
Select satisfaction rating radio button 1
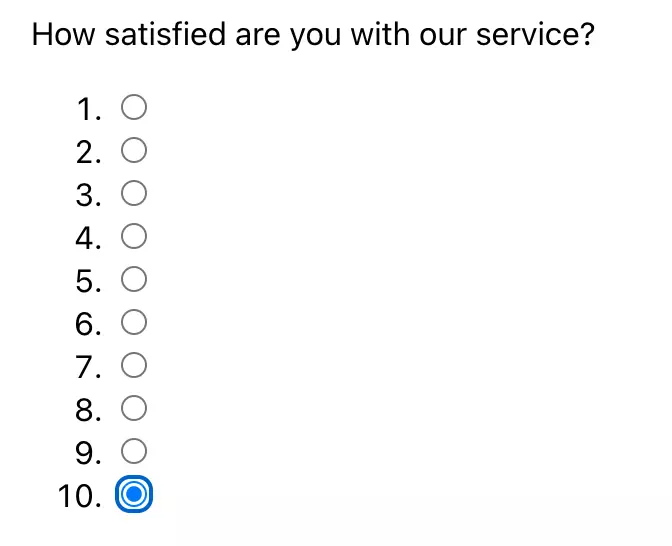pyautogui.click(x=134, y=107)
